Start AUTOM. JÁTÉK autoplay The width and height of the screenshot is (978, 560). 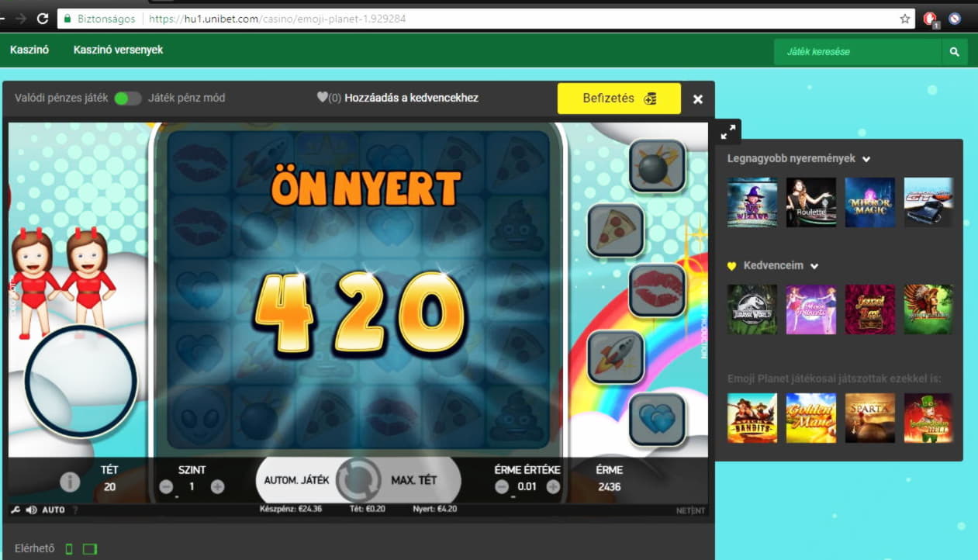297,480
